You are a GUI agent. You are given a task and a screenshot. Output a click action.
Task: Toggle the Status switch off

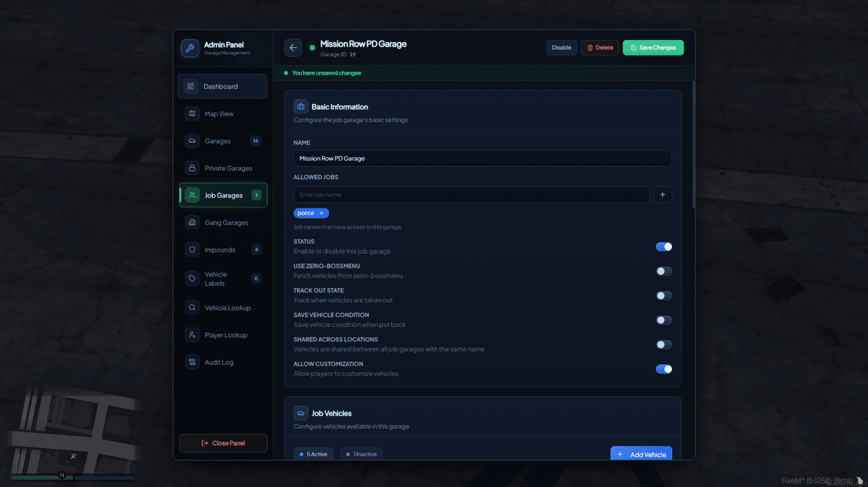tap(664, 247)
